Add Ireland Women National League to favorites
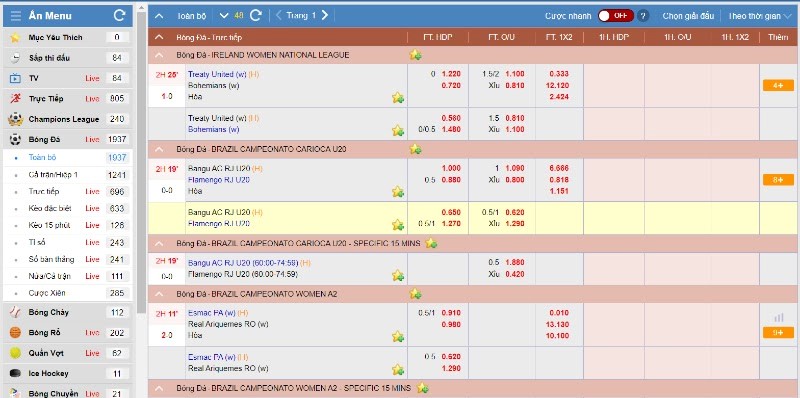 (x=415, y=55)
